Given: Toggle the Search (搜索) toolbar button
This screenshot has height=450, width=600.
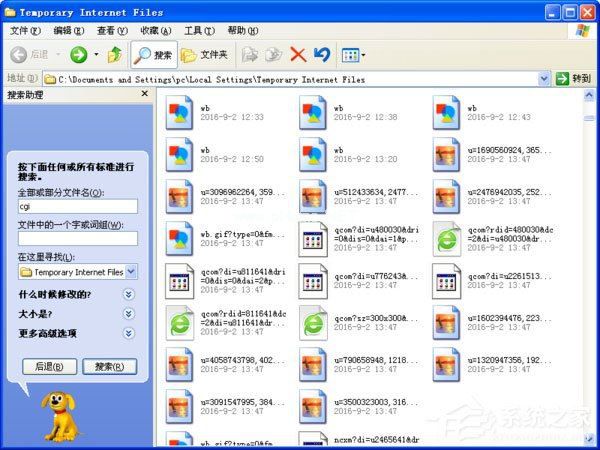Looking at the screenshot, I should click(154, 55).
